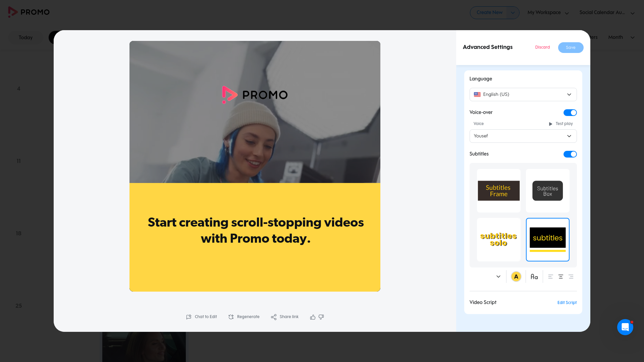
Task: Choose the subtitles solo style
Action: tap(499, 240)
